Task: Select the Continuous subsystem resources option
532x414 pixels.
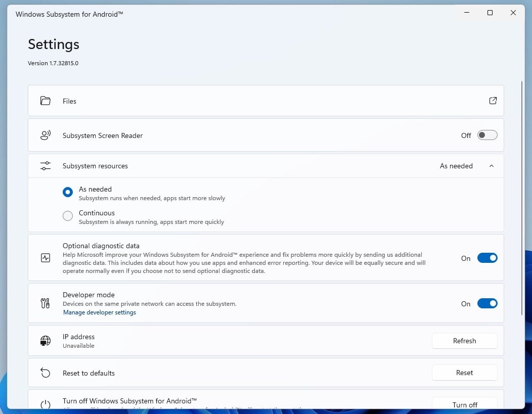Action: pos(67,216)
